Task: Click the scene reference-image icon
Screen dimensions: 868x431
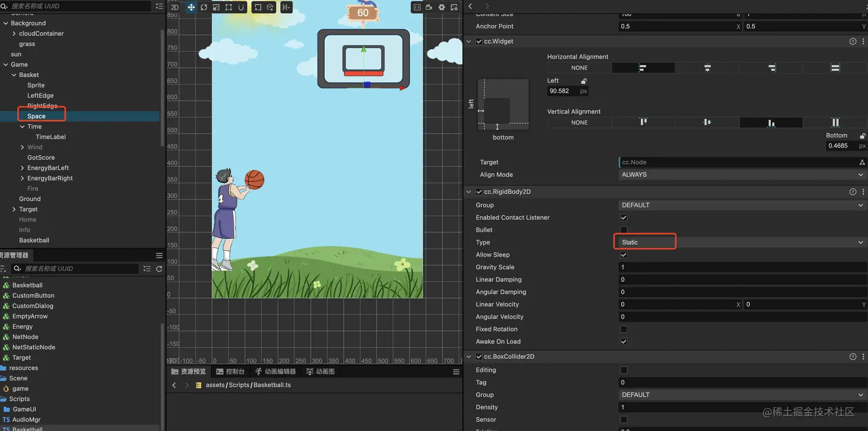Action: click(x=417, y=7)
